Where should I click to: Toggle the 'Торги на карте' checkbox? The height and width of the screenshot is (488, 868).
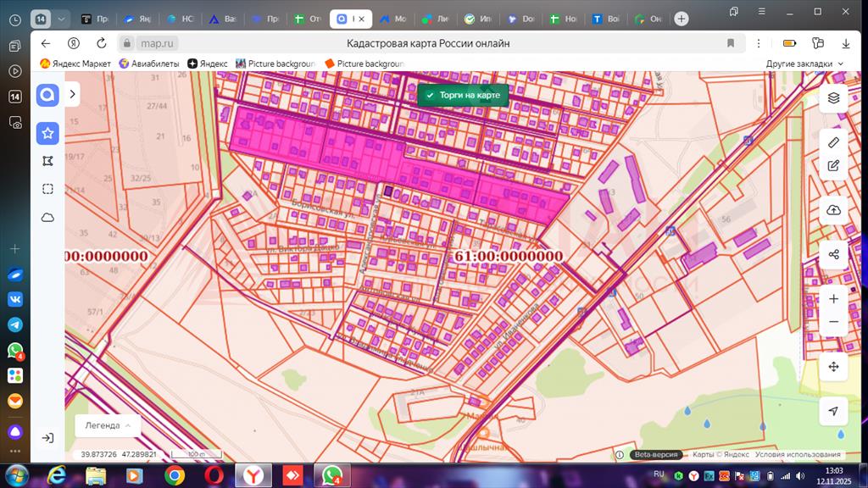[x=431, y=95]
